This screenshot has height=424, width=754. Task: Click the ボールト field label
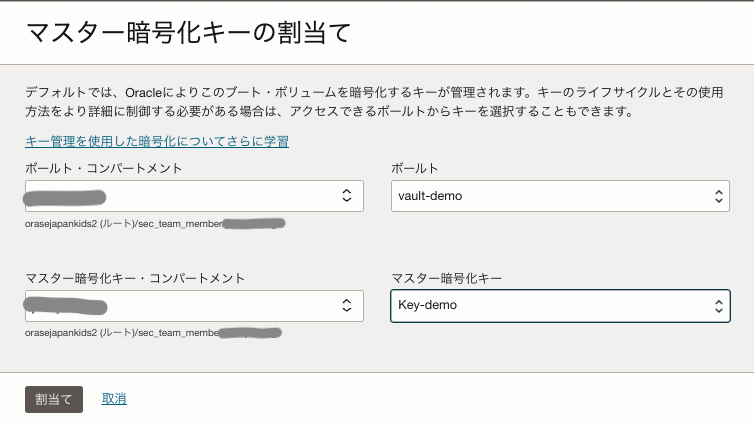click(x=415, y=168)
